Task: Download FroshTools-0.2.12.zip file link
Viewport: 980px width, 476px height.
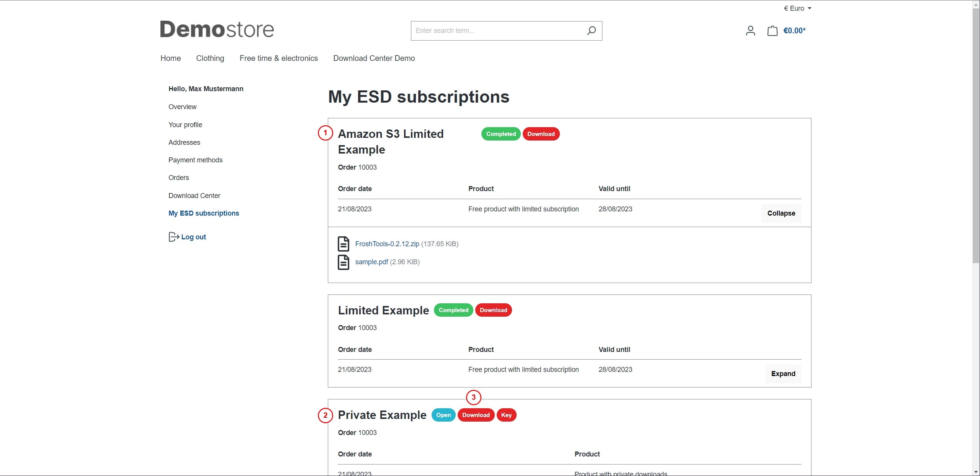Action: click(387, 244)
